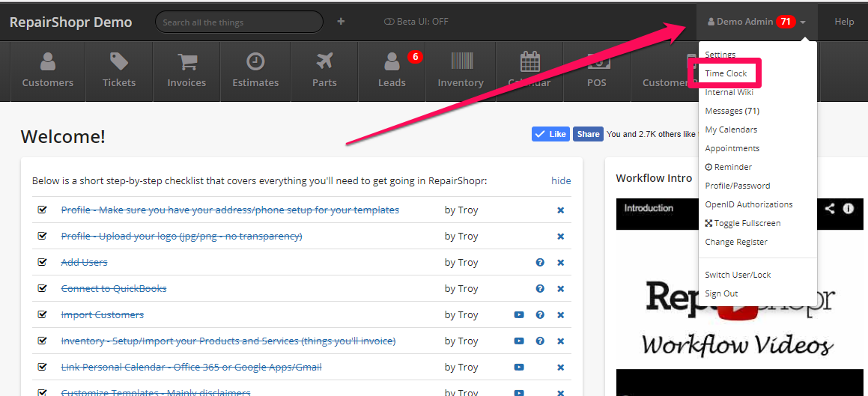
Task: Collapse the Demo Admin dropdown arrow
Action: coord(803,22)
